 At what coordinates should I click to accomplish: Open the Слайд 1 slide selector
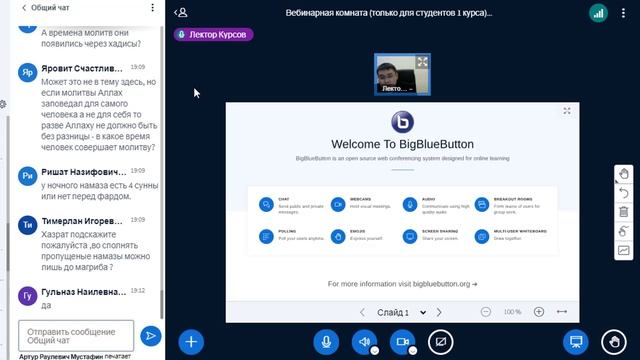click(402, 313)
